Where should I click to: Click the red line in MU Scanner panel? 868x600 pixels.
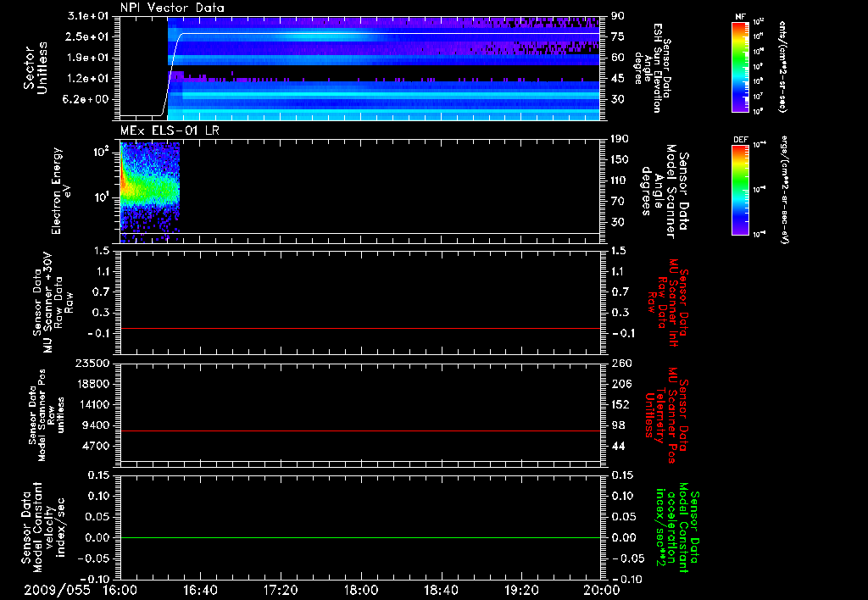click(360, 328)
